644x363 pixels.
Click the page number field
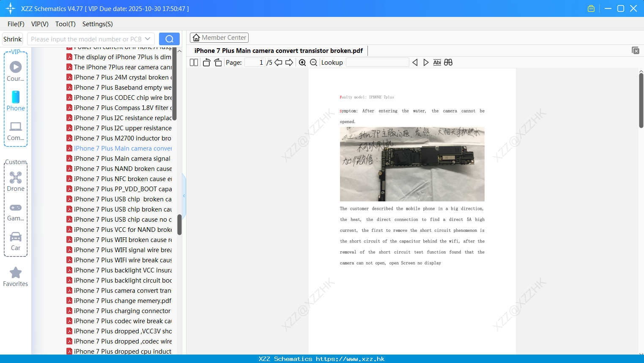point(255,63)
